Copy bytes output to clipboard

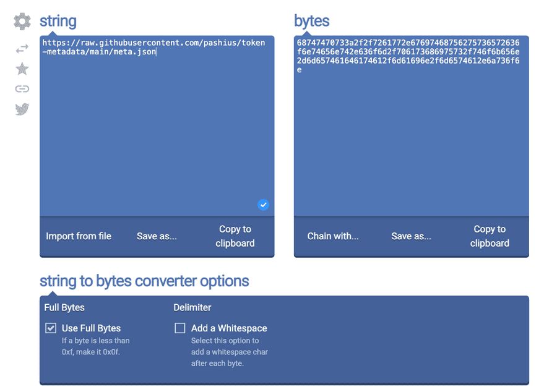click(x=490, y=236)
